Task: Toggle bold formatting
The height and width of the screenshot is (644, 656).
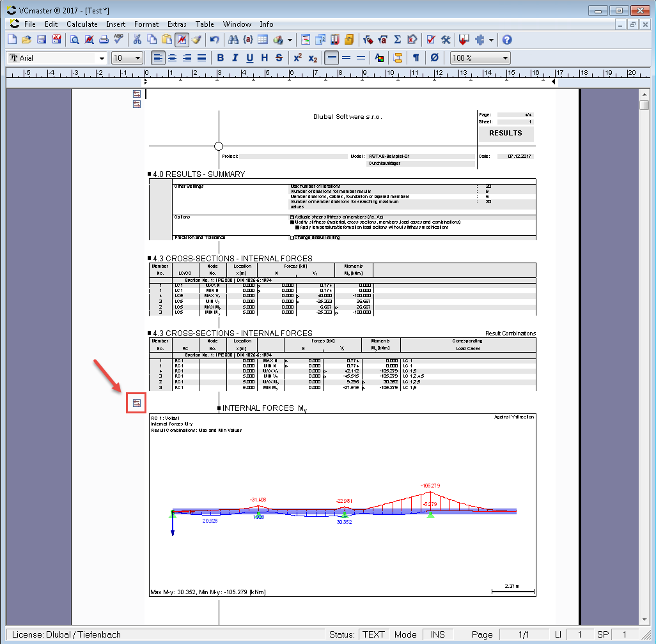Action: coord(220,57)
